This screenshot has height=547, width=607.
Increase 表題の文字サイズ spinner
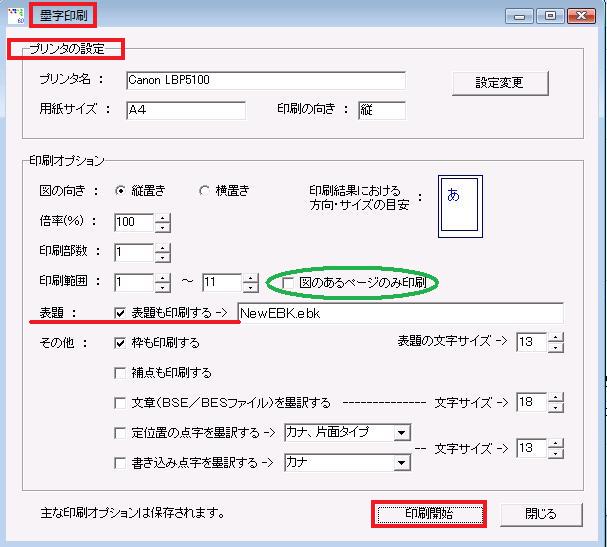[555, 338]
